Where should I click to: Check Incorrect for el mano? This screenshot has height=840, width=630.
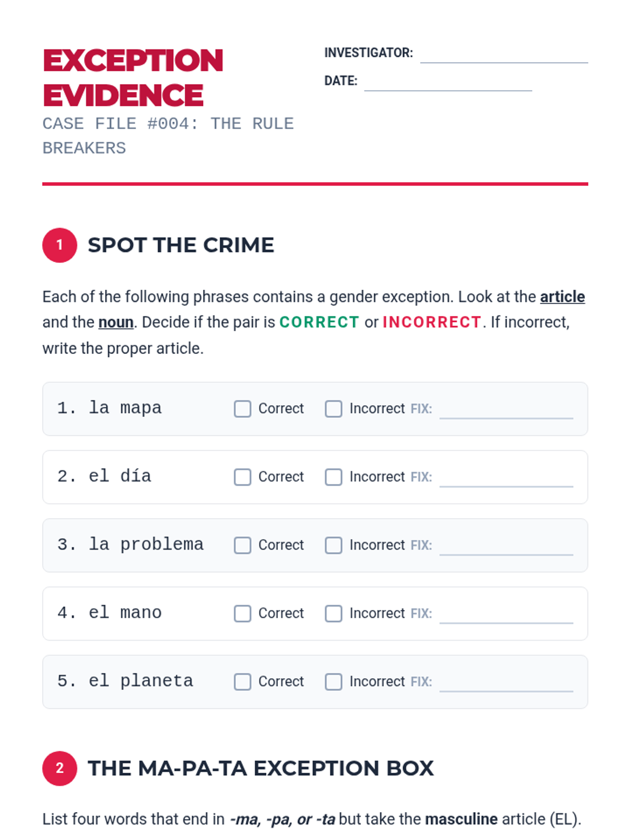pyautogui.click(x=333, y=614)
